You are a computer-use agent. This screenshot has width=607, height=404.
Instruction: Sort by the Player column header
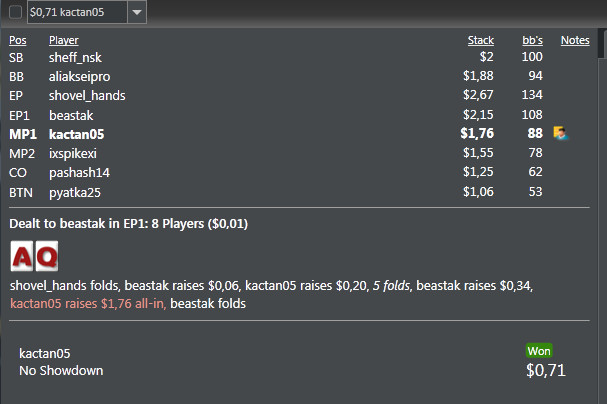click(x=63, y=40)
